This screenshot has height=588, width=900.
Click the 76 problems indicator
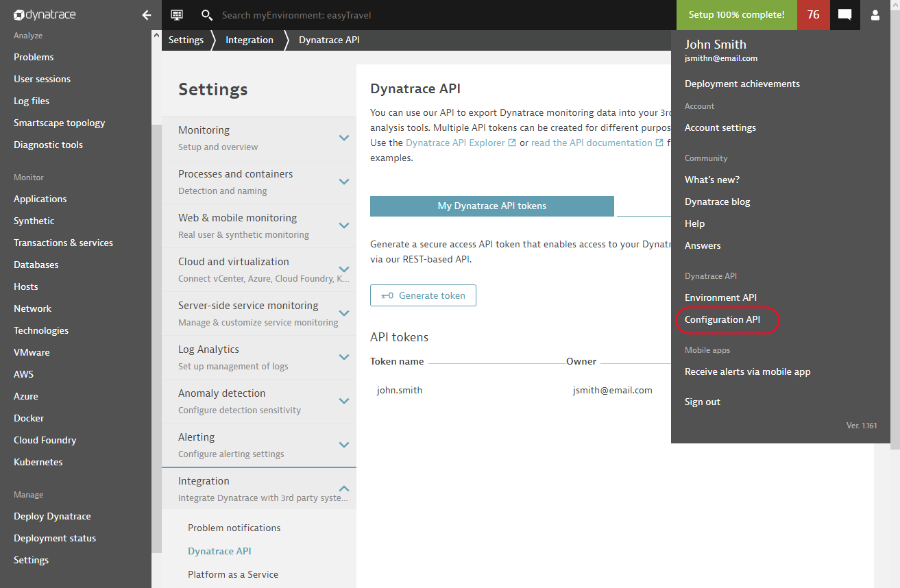click(814, 14)
